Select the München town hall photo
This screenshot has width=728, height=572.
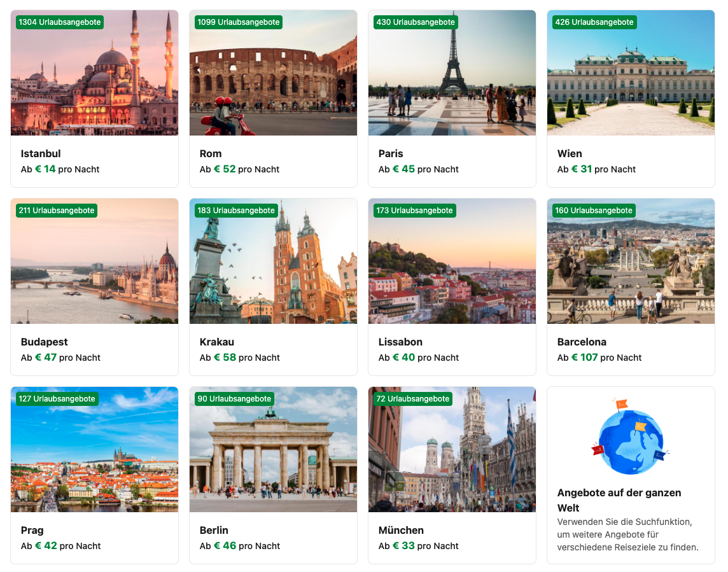(x=452, y=449)
